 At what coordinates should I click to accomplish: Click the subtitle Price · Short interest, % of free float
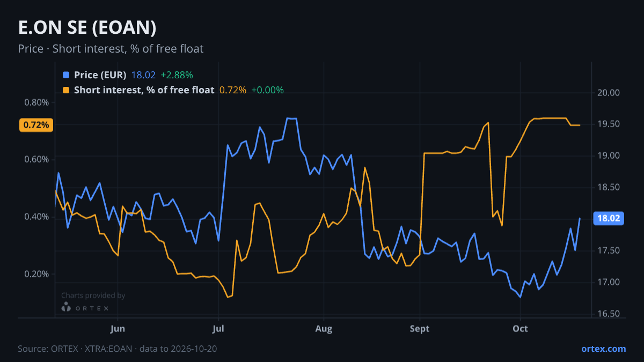(x=111, y=49)
